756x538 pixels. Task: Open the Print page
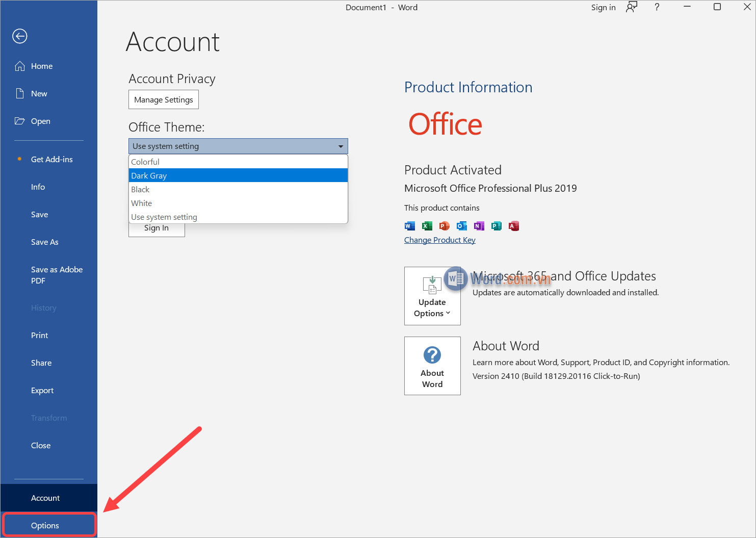point(49,335)
